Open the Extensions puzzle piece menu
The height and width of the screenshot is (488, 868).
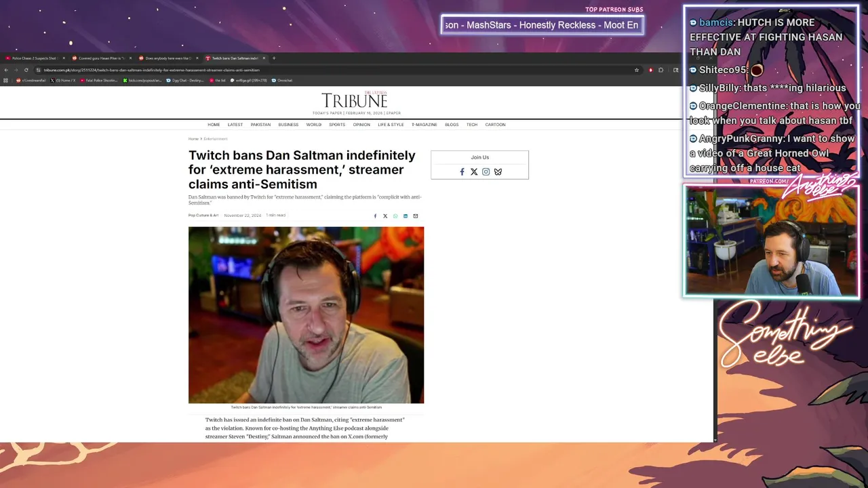(x=661, y=70)
